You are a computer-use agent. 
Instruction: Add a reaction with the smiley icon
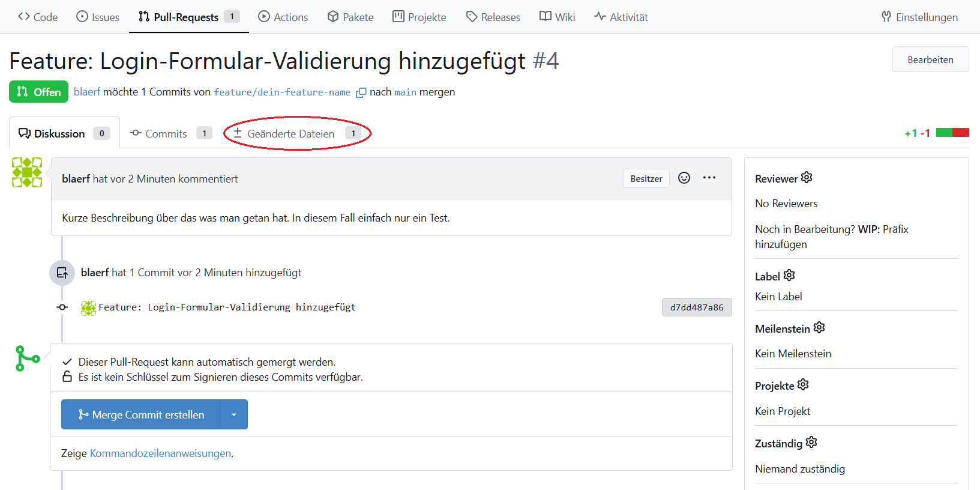pyautogui.click(x=684, y=178)
